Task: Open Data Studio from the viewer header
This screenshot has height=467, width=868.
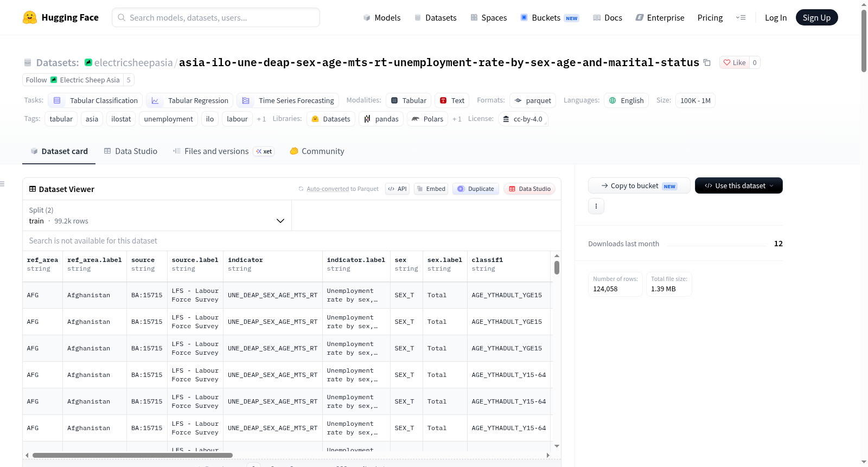Action: (529, 189)
